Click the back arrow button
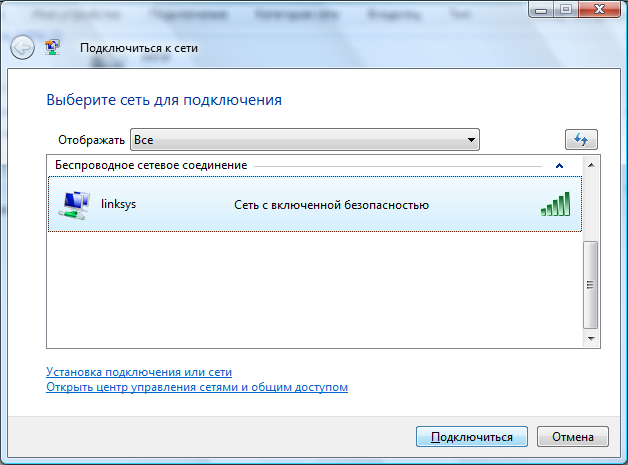The height and width of the screenshot is (465, 628). point(21,47)
